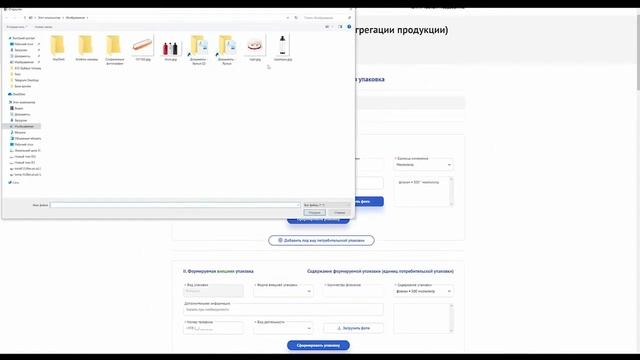Select the pink brush image file thumbnail
The width and height of the screenshot is (640, 360).
pyautogui.click(x=142, y=46)
